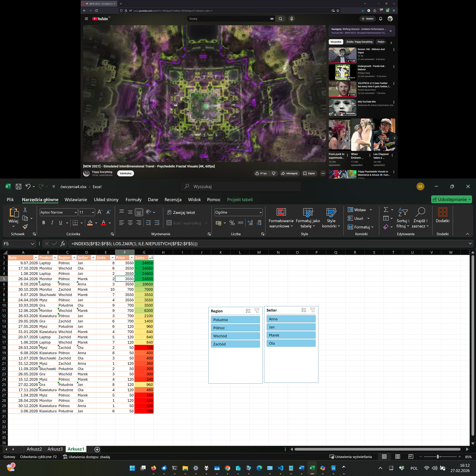Image resolution: width=476 pixels, height=476 pixels.
Task: Select Północ in the Region slicer
Action: click(235, 328)
